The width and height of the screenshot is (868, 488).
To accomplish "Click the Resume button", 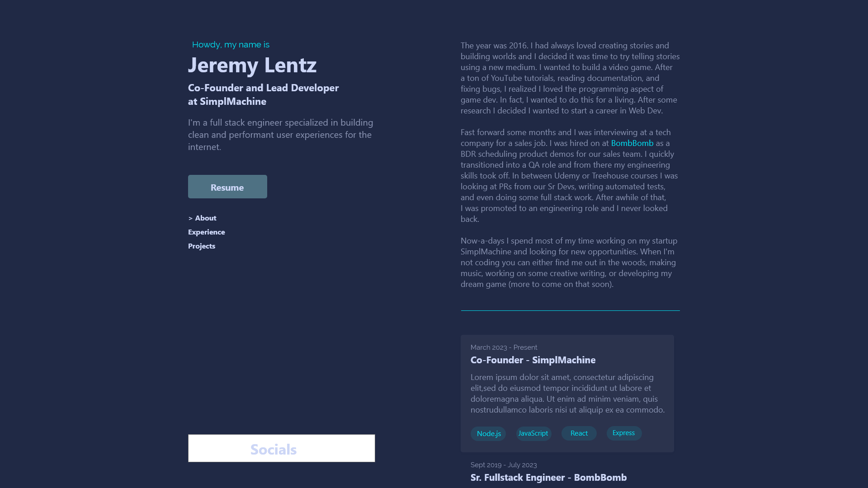I will [227, 187].
